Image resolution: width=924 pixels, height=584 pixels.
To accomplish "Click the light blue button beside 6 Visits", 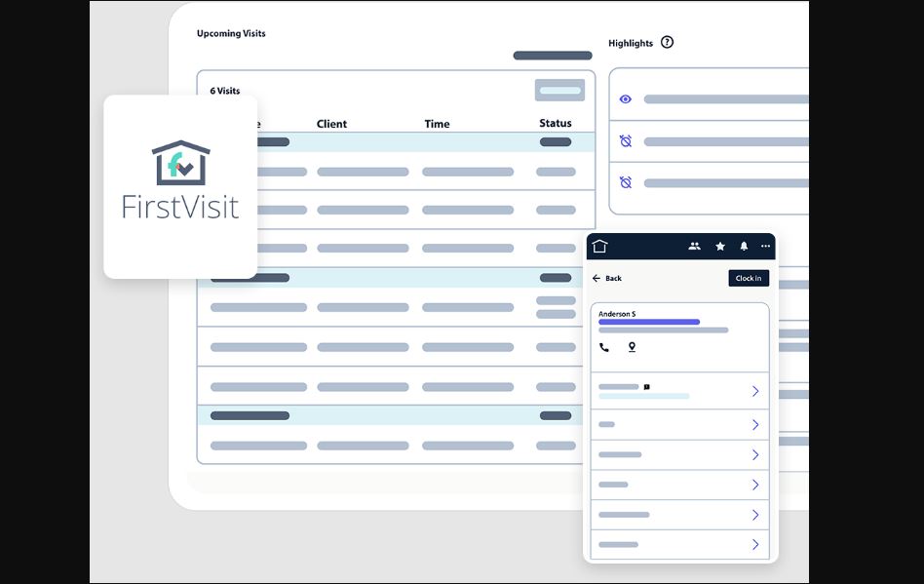I will [559, 90].
